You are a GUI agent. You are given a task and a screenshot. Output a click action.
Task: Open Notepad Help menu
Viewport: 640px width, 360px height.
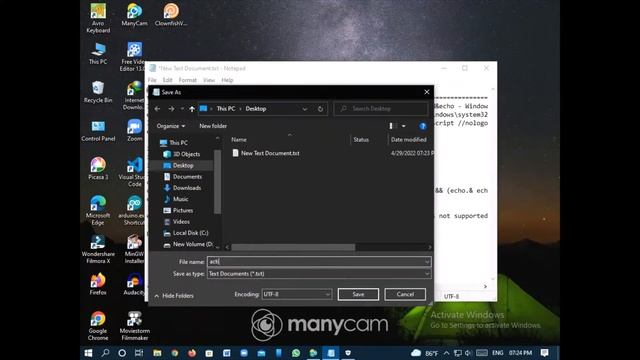227,80
